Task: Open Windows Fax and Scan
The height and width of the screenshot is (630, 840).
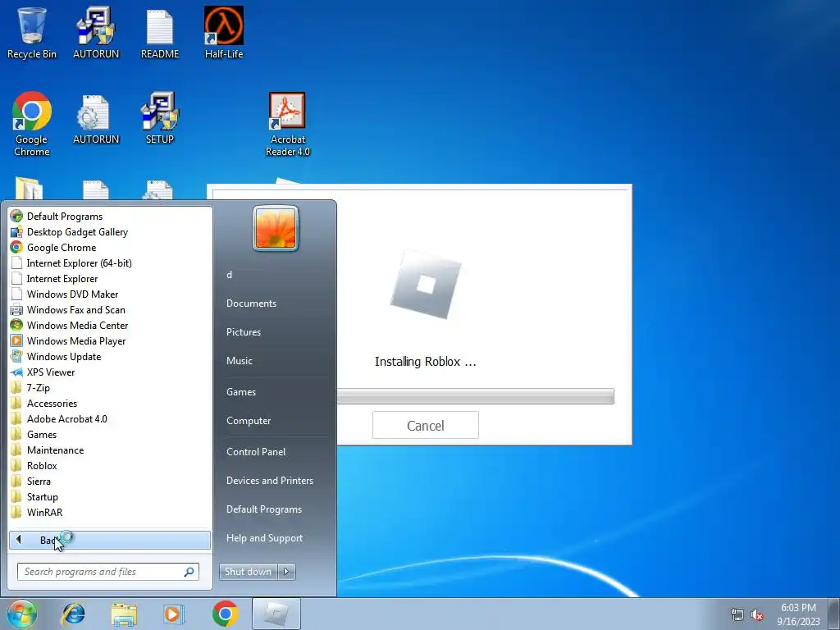Action: [110, 309]
